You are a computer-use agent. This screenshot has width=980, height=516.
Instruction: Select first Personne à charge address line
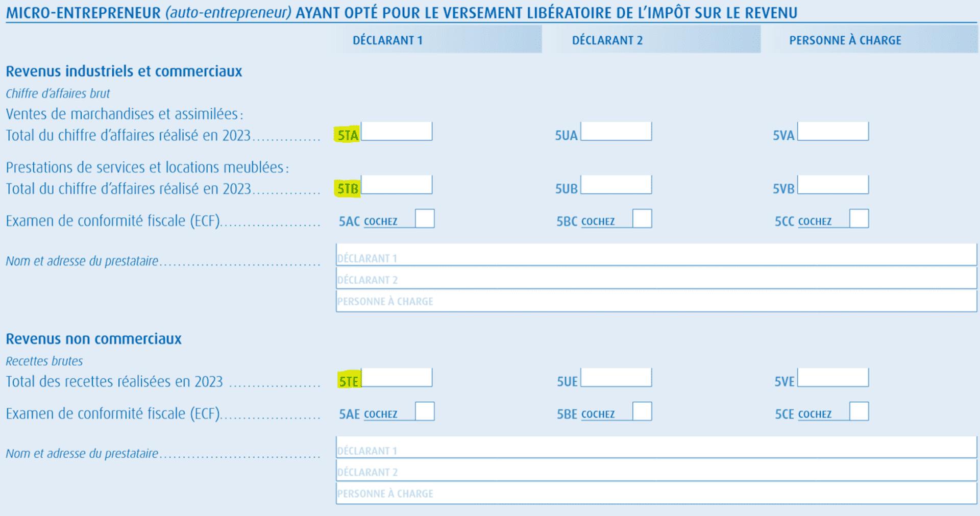pyautogui.click(x=656, y=301)
